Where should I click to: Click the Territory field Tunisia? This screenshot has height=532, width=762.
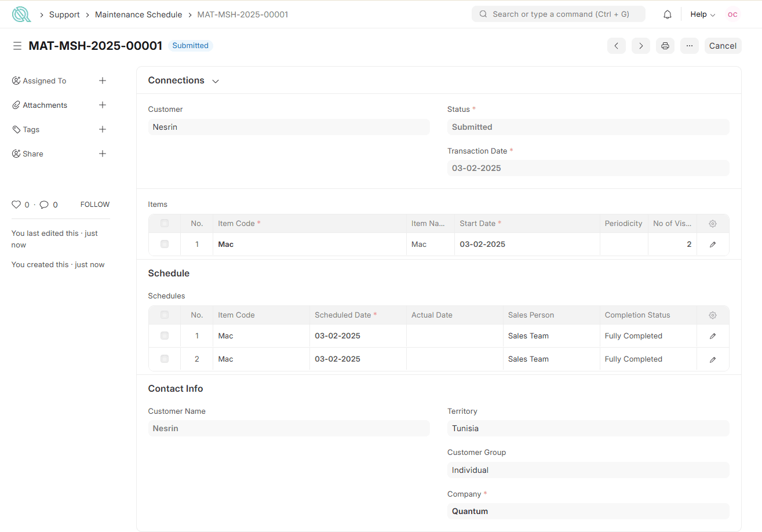click(x=588, y=428)
